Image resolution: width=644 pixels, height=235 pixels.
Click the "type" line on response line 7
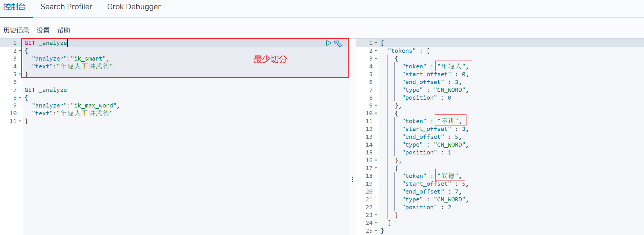click(435, 90)
